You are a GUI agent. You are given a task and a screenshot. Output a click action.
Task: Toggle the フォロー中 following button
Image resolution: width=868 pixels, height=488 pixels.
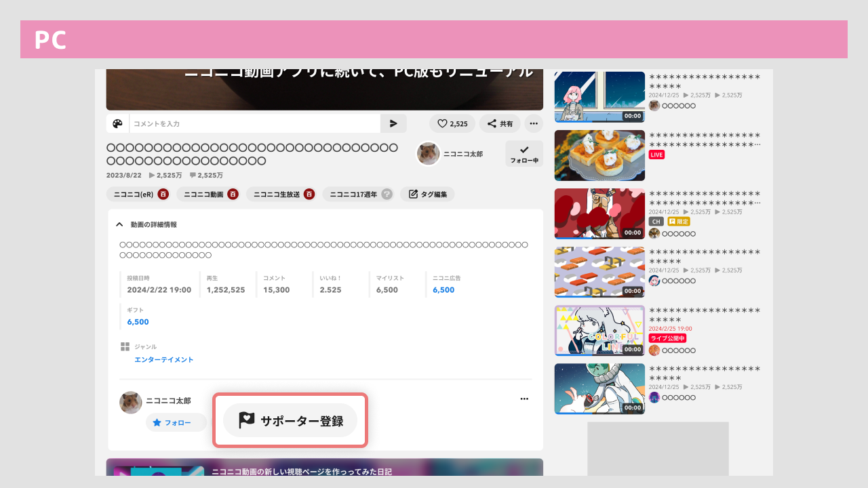[x=524, y=154]
